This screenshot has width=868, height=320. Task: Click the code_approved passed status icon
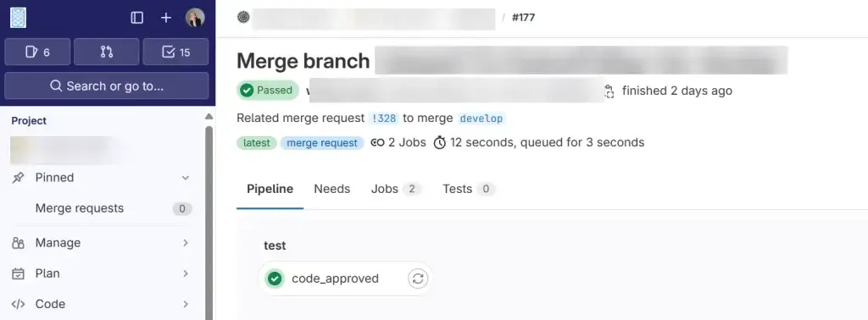(x=274, y=279)
